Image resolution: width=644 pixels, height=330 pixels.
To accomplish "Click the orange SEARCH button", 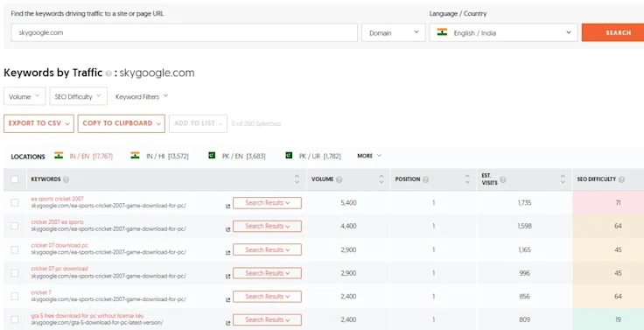I will 612,32.
